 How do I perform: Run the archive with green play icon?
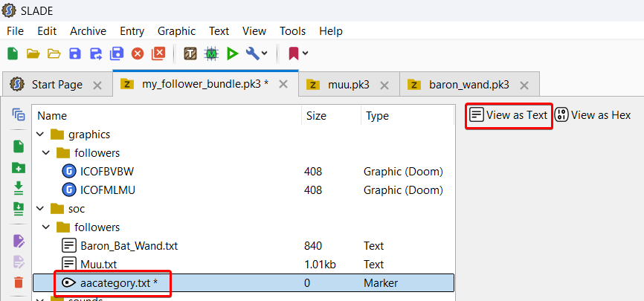click(x=233, y=54)
